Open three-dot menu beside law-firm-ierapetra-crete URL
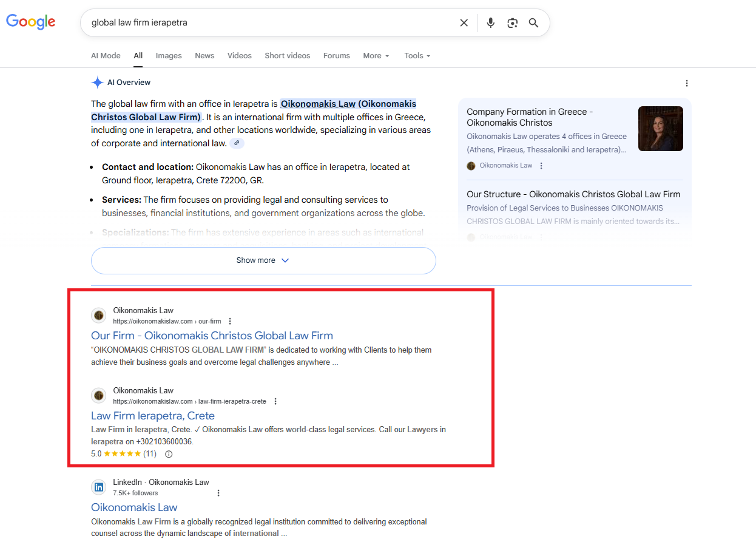Screen dimensions: 756x539 [x=275, y=402]
